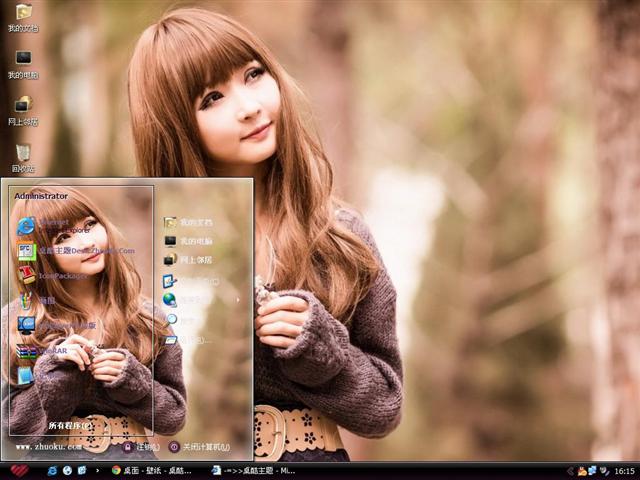The width and height of the screenshot is (640, 480).
Task: Click the orange system tray icon
Action: point(582,471)
